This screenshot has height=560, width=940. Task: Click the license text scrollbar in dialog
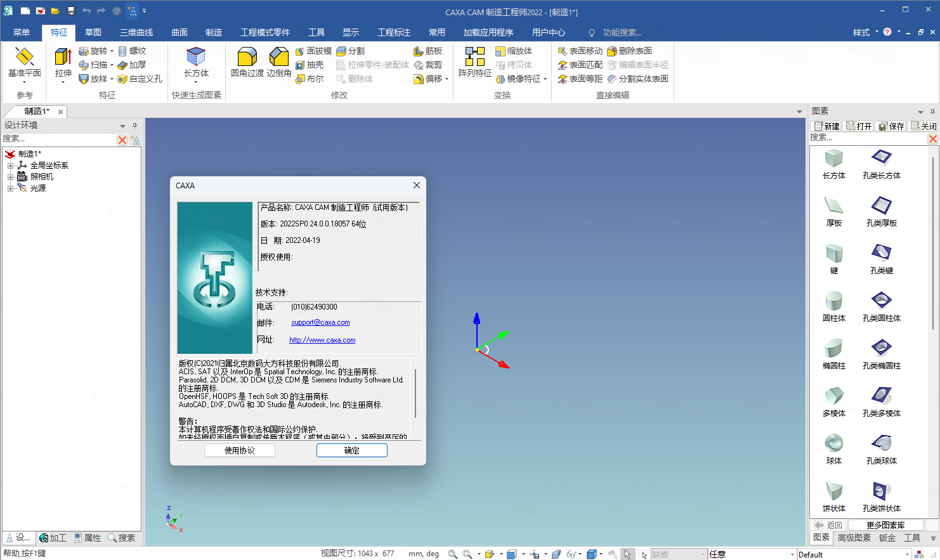[416, 393]
